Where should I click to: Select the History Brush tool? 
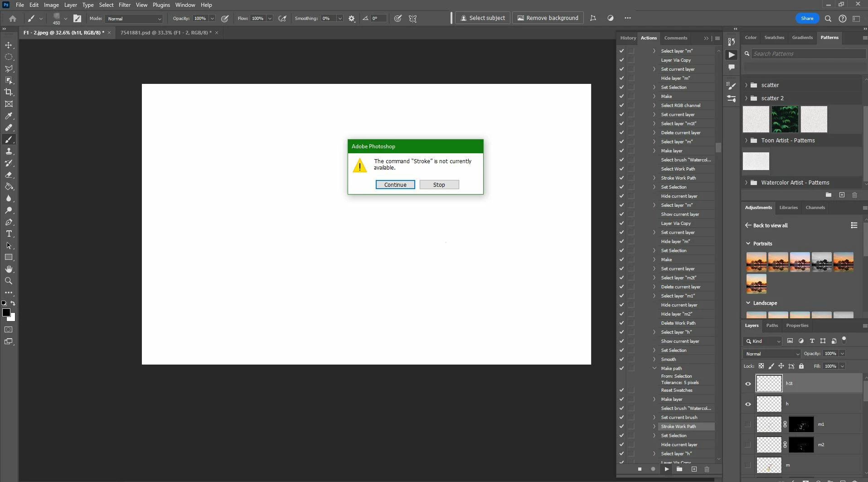click(9, 163)
